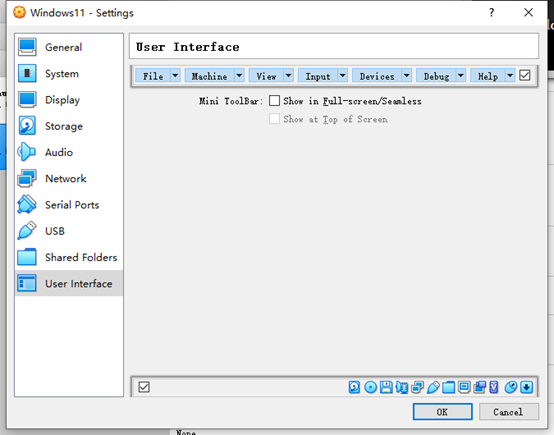
Task: Toggle the Devices menu button
Action: tap(377, 76)
